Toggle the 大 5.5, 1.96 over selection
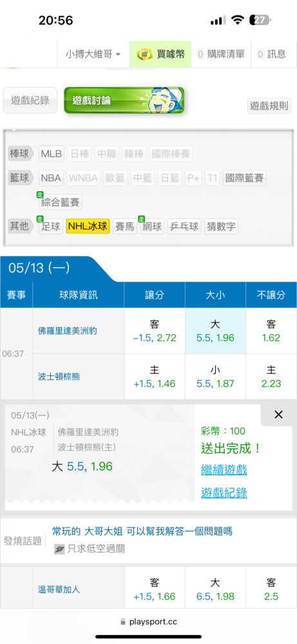Viewport: 297px width, 644px height. 215,331
